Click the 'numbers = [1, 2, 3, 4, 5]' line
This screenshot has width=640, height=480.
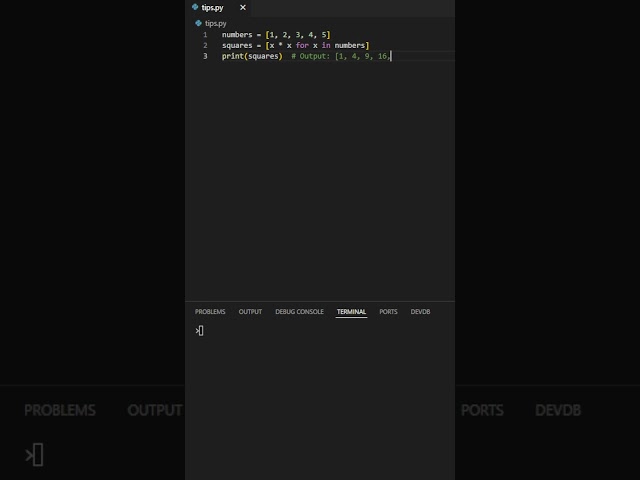[x=276, y=35]
